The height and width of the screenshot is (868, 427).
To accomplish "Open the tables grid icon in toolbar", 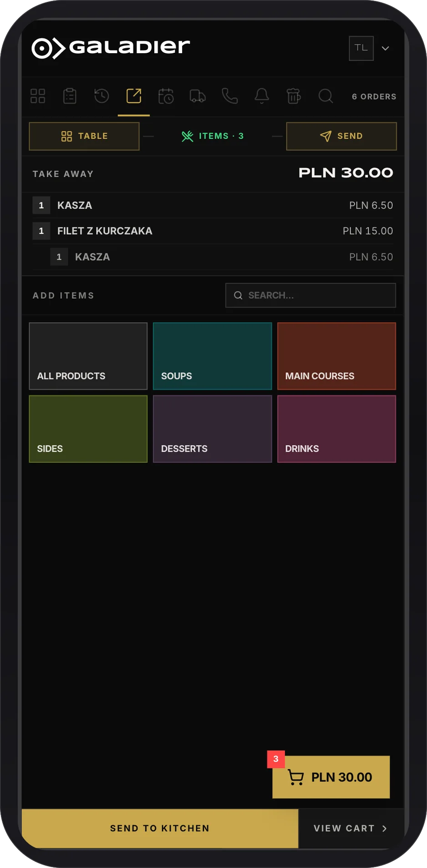I will [x=38, y=96].
